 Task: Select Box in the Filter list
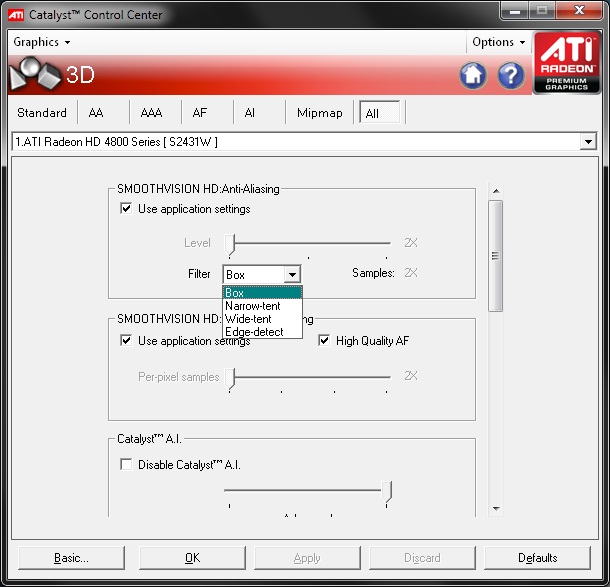click(262, 293)
